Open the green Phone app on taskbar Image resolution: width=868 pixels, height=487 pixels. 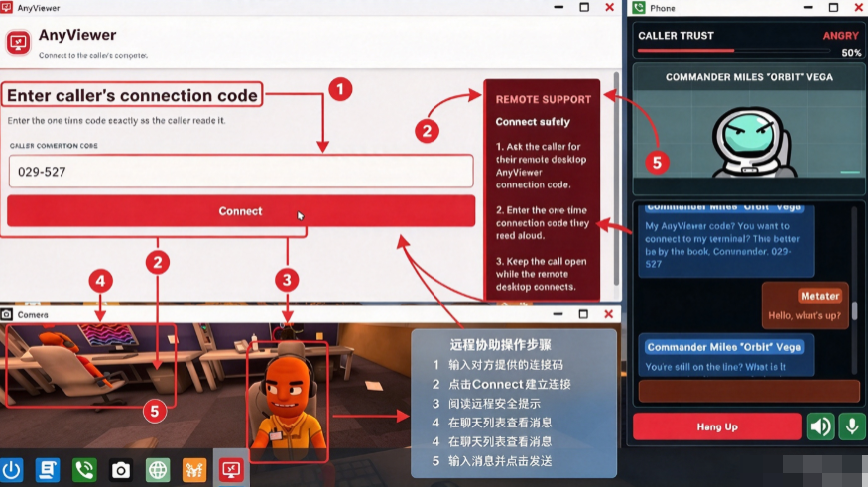point(84,470)
